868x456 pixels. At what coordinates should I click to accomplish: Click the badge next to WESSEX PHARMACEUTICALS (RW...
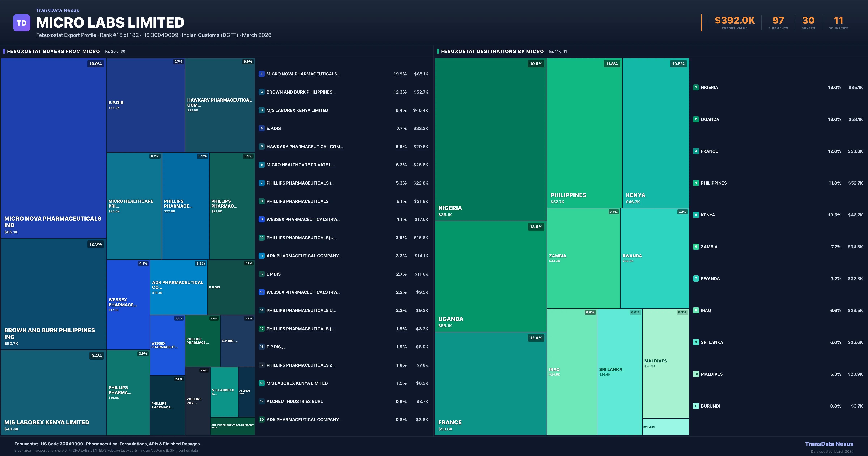261,219
